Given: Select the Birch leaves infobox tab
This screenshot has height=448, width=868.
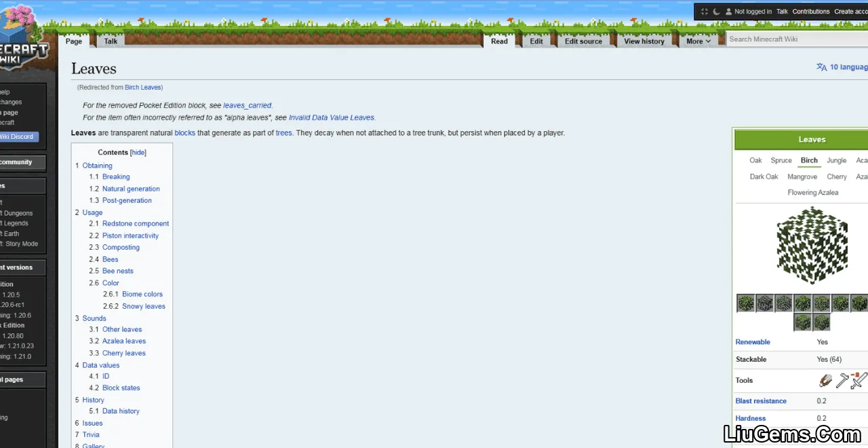Looking at the screenshot, I should [x=809, y=161].
